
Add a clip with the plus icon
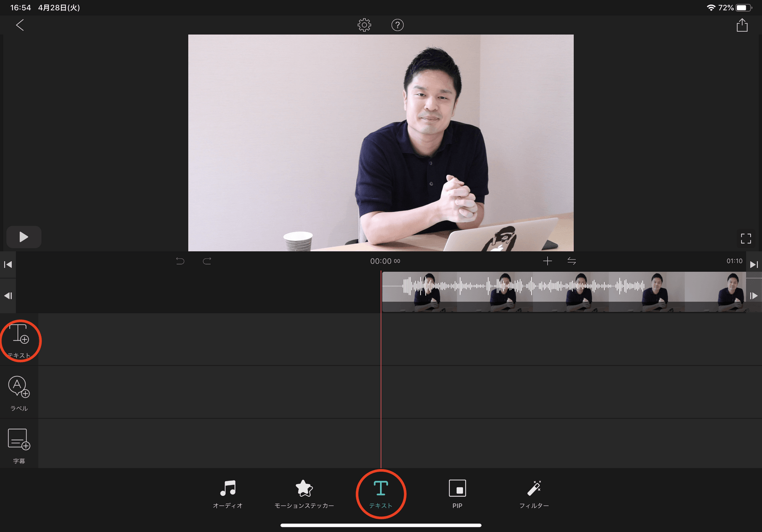click(x=548, y=261)
